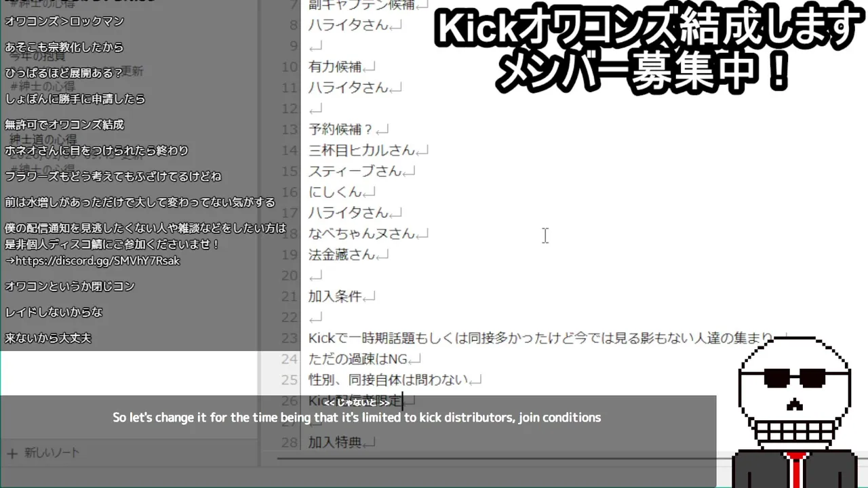Click chat message フラワーズもどう考えてもふざけてるけどね
The image size is (868, 488).
pyautogui.click(x=113, y=176)
